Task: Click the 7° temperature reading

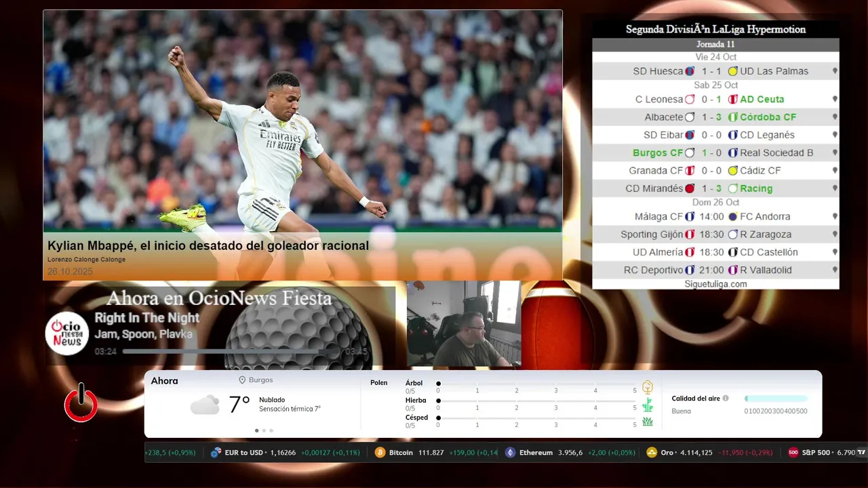Action: [x=239, y=405]
